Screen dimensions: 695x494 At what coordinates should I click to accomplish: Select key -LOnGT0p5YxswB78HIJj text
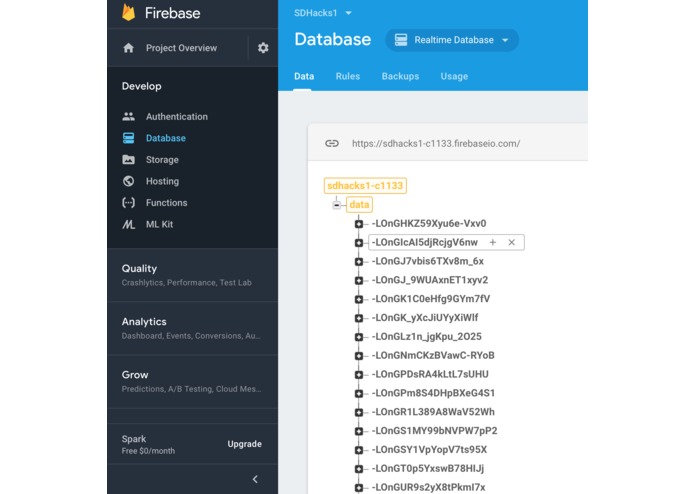coord(428,468)
